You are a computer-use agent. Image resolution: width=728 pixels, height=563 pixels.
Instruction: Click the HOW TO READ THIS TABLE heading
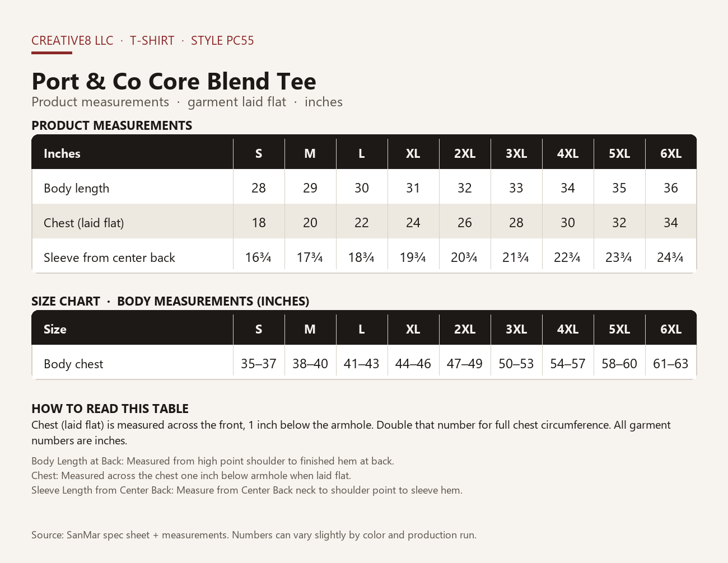pos(110,409)
